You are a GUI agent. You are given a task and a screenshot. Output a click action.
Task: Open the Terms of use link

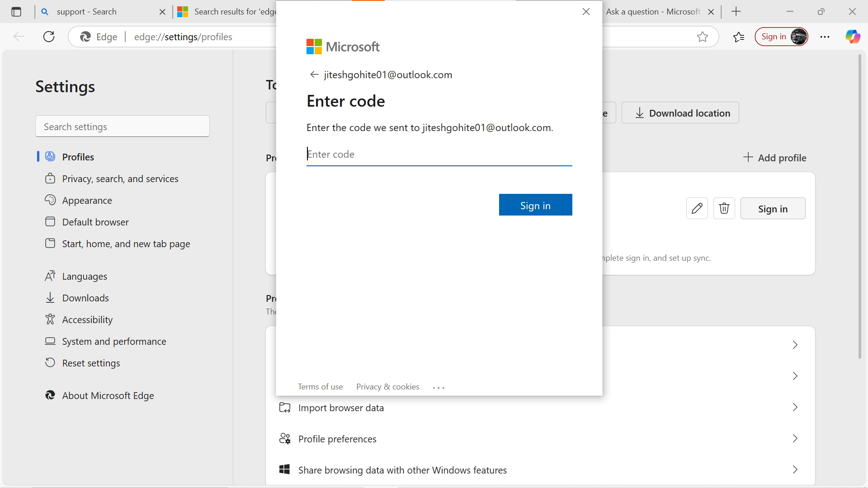pyautogui.click(x=320, y=387)
